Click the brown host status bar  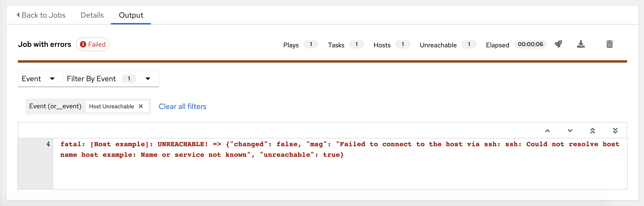(322, 61)
